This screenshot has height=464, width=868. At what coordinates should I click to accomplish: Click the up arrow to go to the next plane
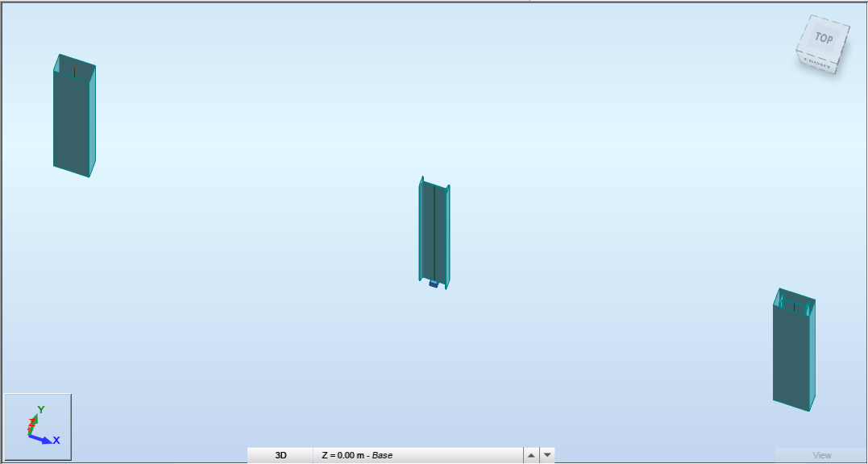tap(530, 454)
